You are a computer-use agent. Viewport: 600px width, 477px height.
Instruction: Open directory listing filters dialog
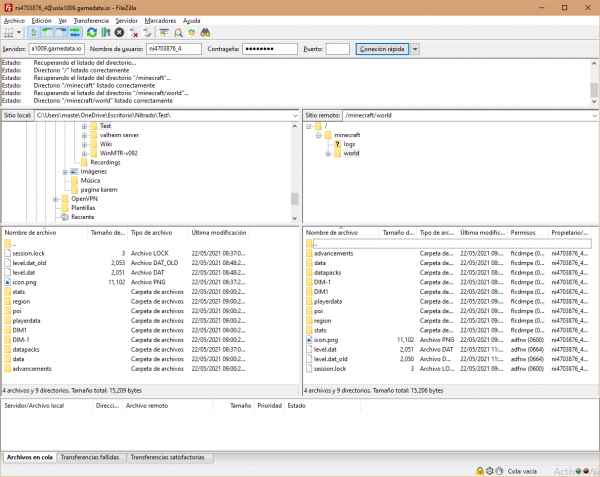[x=164, y=33]
